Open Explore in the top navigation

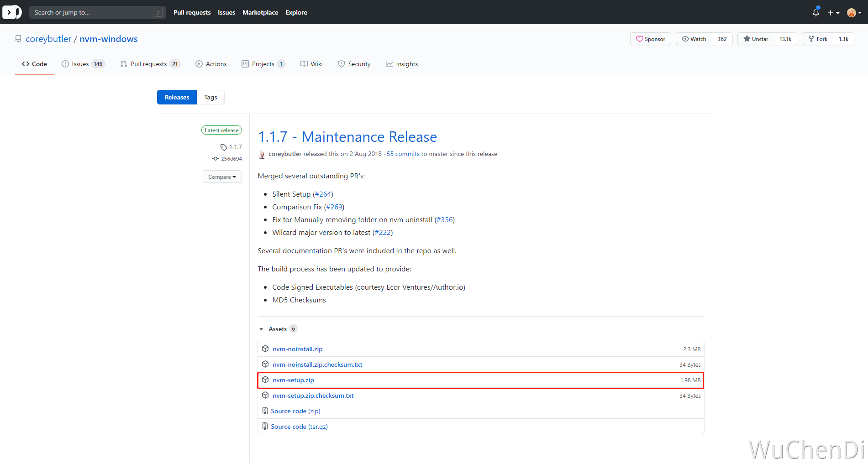click(296, 12)
